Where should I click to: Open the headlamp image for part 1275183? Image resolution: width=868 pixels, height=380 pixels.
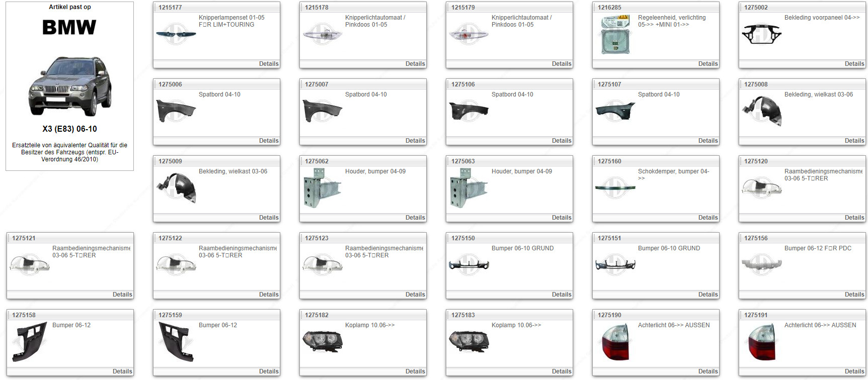pyautogui.click(x=468, y=342)
